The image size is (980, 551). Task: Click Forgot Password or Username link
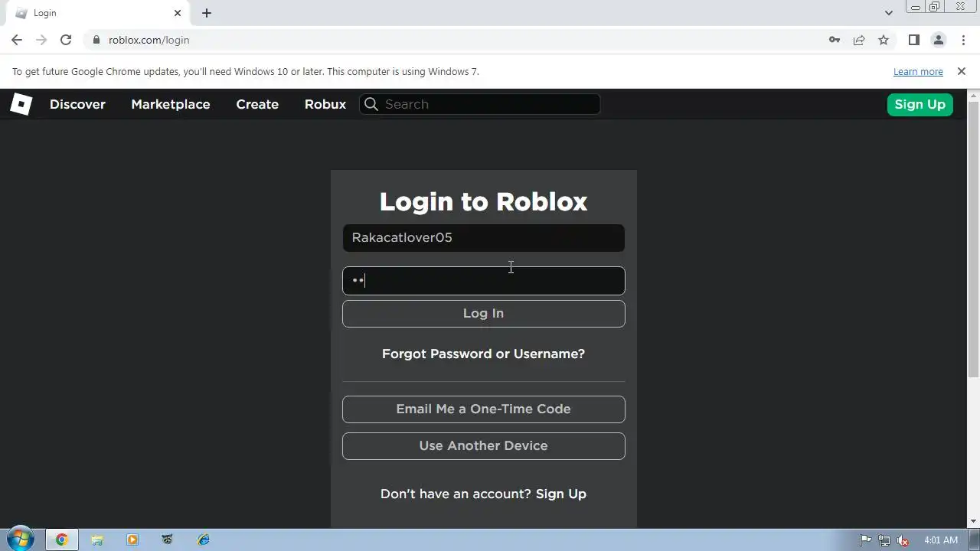tap(484, 354)
